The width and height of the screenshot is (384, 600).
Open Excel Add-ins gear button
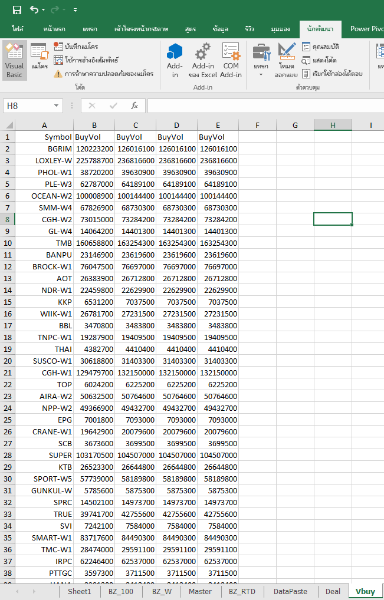point(203,60)
